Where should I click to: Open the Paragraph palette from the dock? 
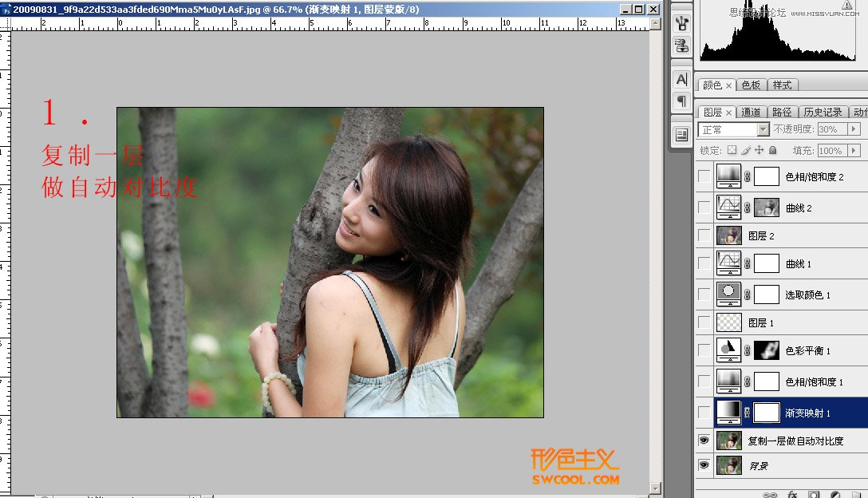680,102
